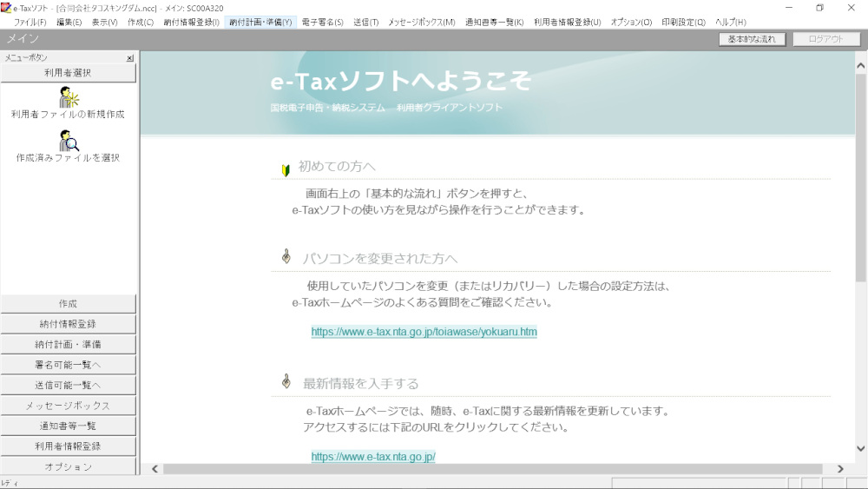Open the 利用者情報登録(U) menu

[x=568, y=23]
